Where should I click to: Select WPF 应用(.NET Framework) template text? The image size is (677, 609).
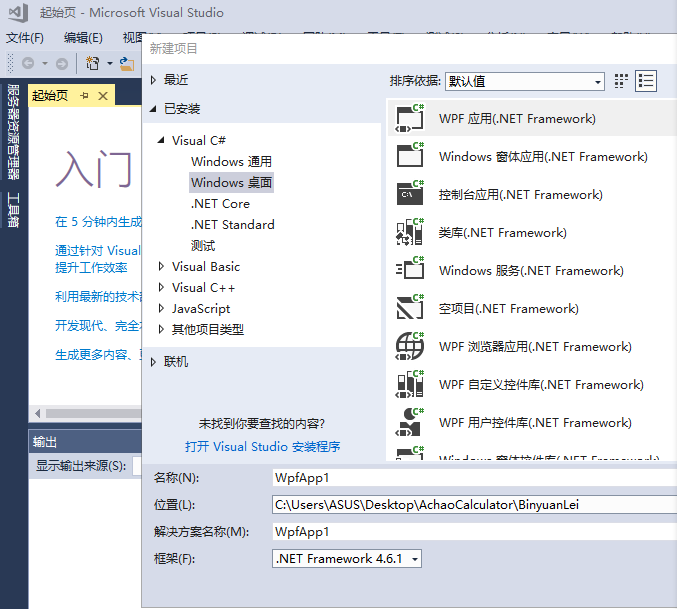pyautogui.click(x=517, y=119)
